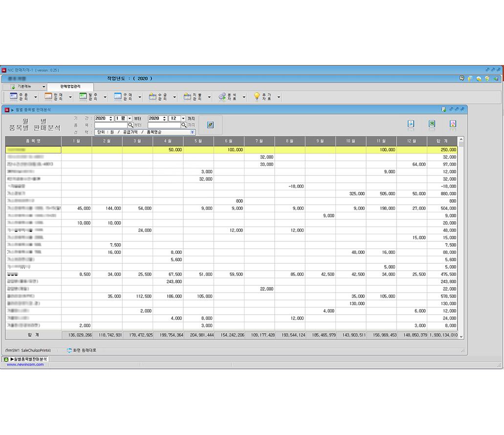The image size is (504, 435).
Task: Expand the 기본메뉴 dropdown
Action: pos(44,87)
